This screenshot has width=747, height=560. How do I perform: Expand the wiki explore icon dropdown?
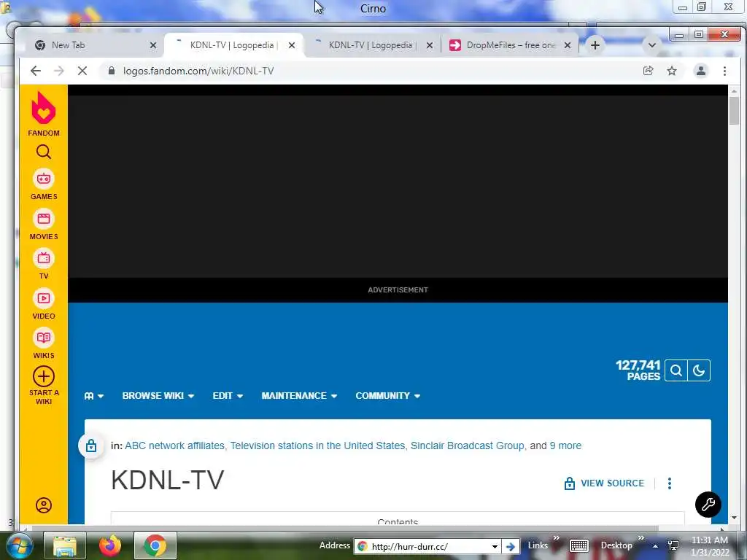(x=94, y=396)
